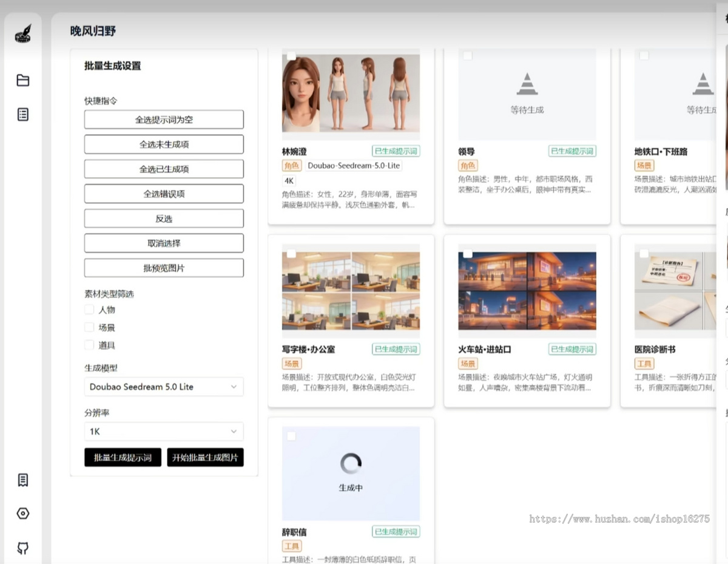728x564 pixels.
Task: Select the 林婉澄 card checkbox
Action: point(291,56)
